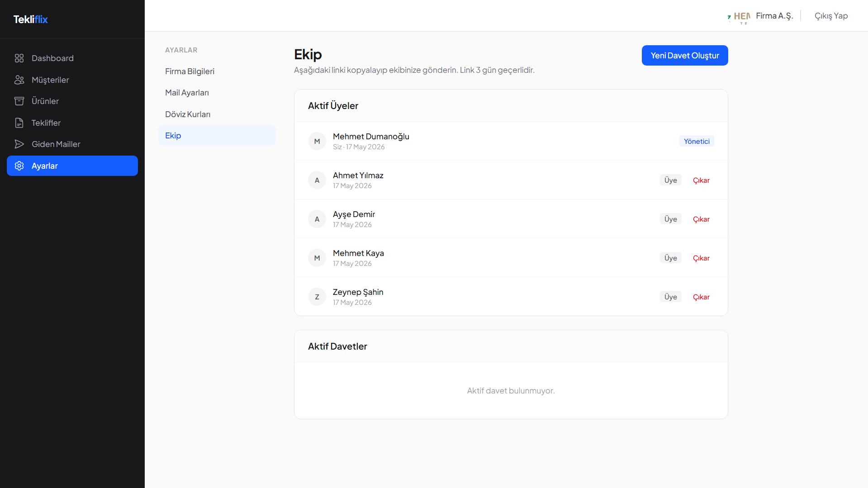Navigate to Teklifler in sidebar

(x=72, y=123)
